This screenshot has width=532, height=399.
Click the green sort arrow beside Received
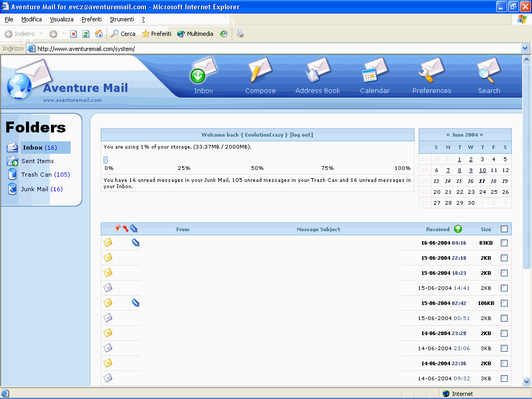(458, 229)
